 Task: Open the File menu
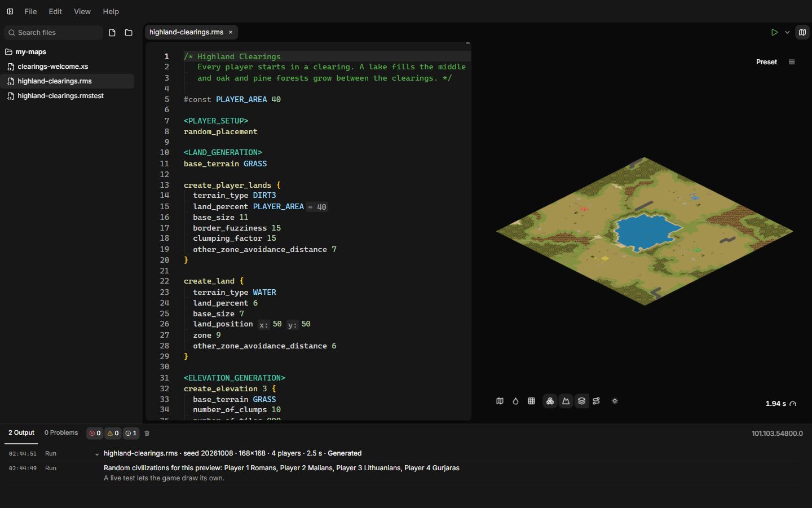pos(30,11)
